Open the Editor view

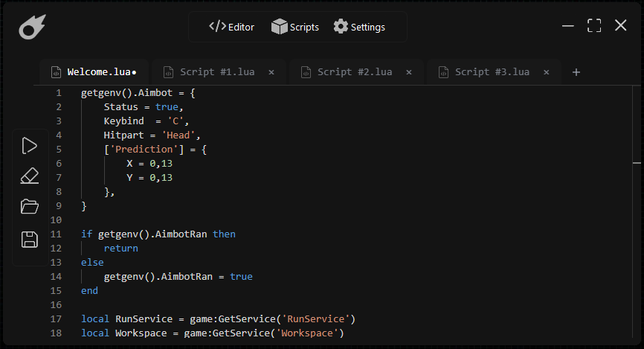(x=231, y=27)
